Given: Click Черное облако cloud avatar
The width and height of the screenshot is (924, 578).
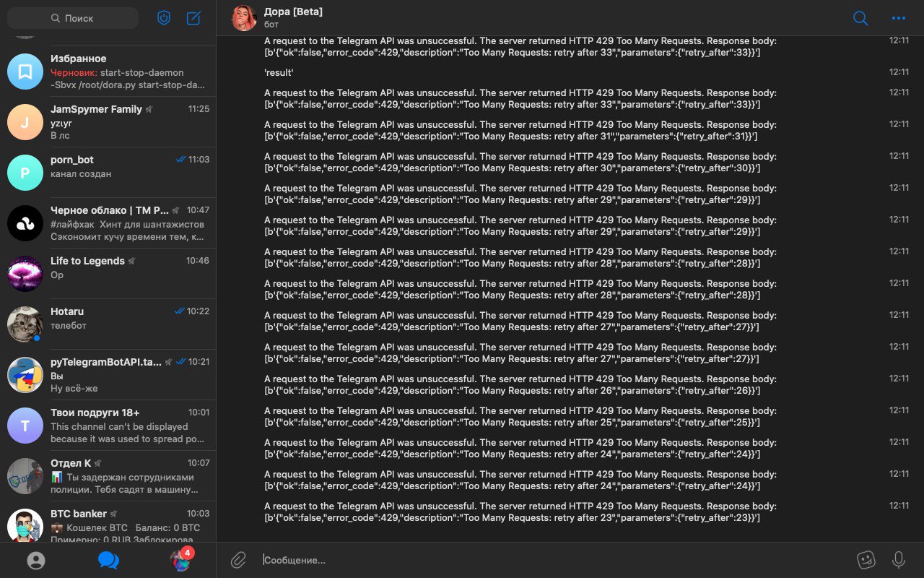Looking at the screenshot, I should pos(25,223).
